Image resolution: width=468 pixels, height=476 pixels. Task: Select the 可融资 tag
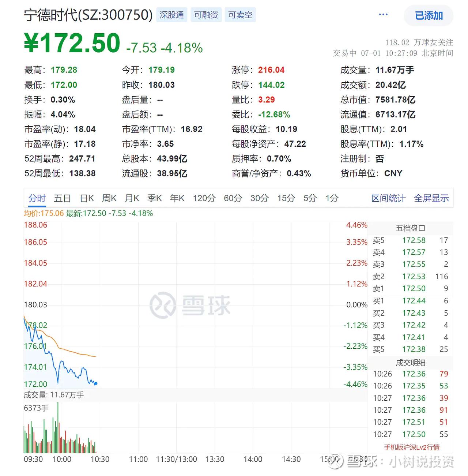point(206,15)
